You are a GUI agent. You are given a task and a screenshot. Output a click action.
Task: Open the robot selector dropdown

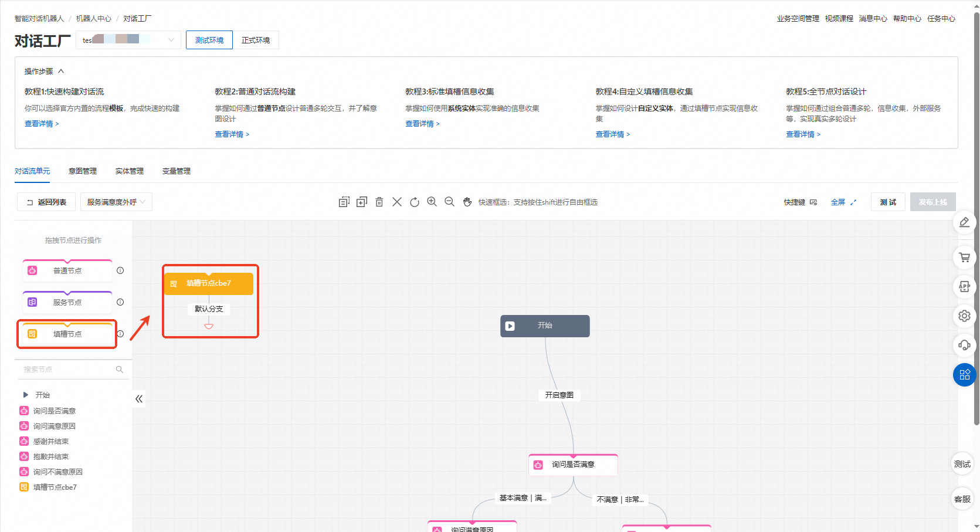click(128, 40)
